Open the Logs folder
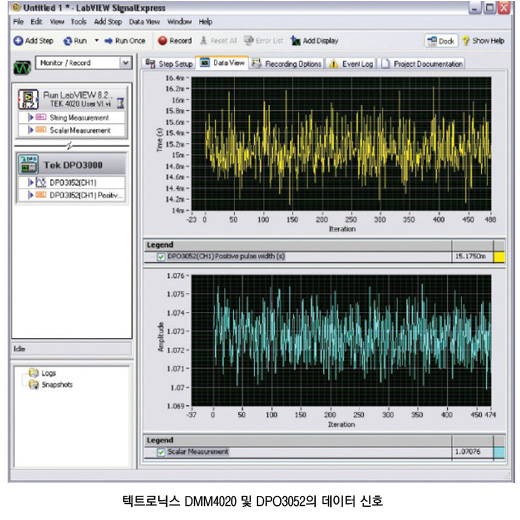The image size is (520, 520). pos(49,373)
